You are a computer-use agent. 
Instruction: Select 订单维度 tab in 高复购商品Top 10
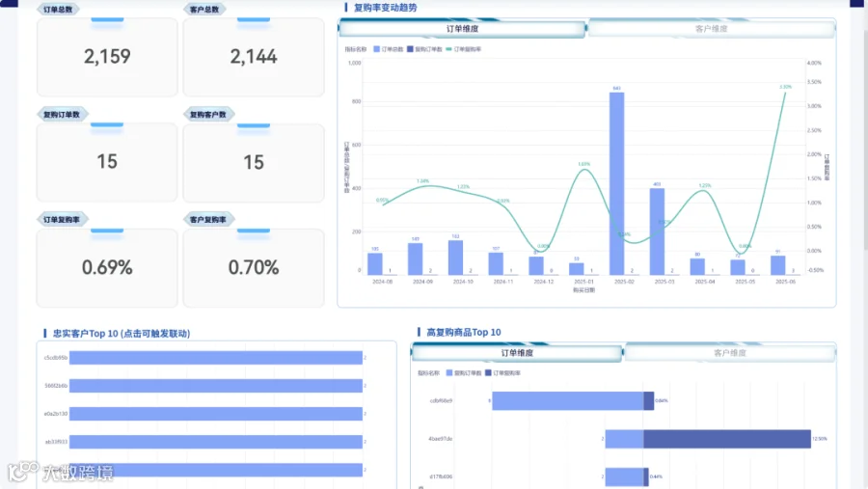click(517, 353)
